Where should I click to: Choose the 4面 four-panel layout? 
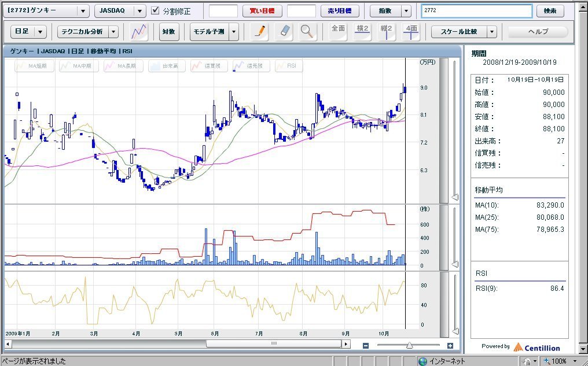click(411, 32)
